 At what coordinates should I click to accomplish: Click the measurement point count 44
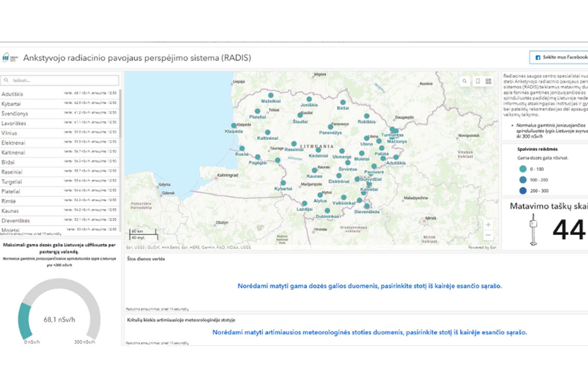tap(569, 230)
